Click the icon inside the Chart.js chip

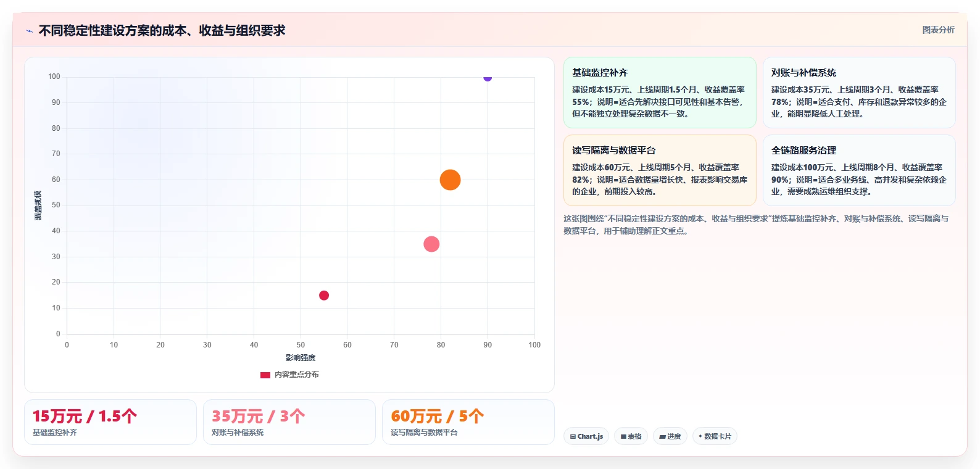coord(573,437)
